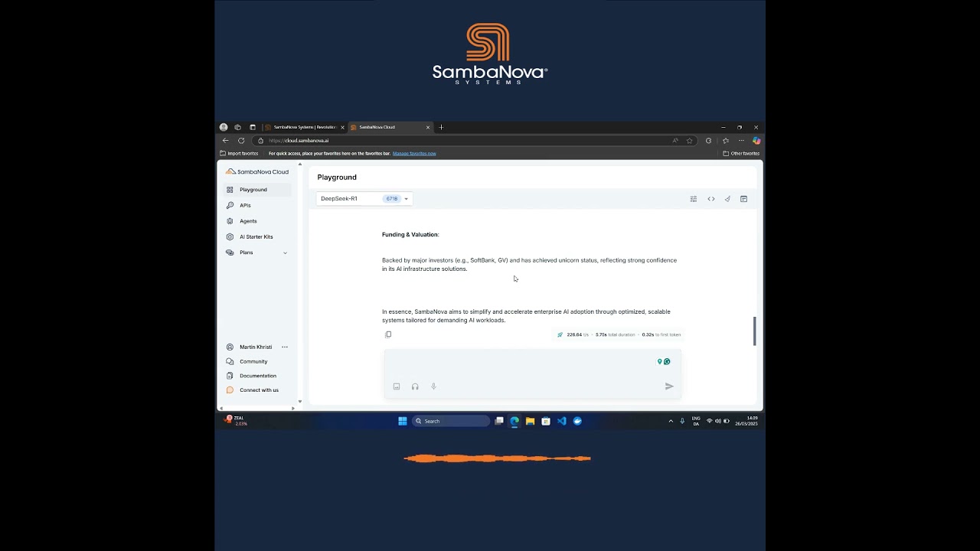Click the response page scrollbar thumb
The height and width of the screenshot is (551, 980).
pos(755,331)
